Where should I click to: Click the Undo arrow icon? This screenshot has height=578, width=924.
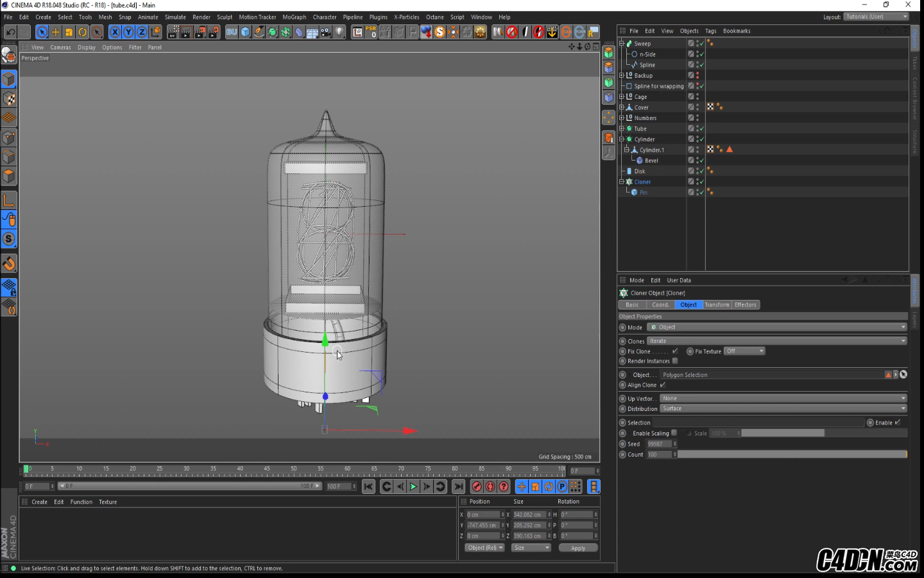click(10, 32)
